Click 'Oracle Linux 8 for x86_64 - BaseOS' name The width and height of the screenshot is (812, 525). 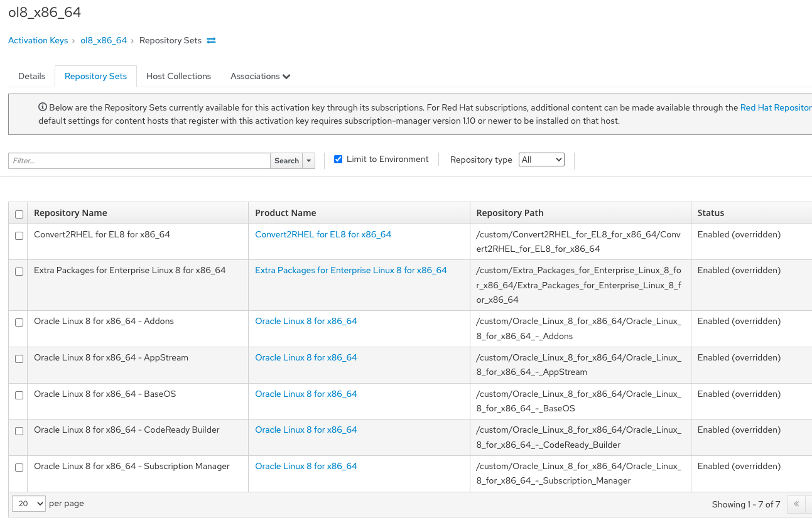click(x=105, y=394)
